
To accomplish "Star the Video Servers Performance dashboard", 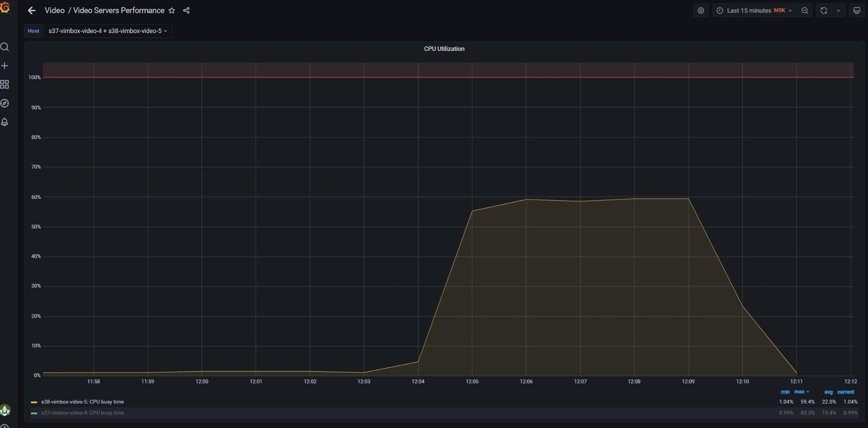I will tap(172, 11).
